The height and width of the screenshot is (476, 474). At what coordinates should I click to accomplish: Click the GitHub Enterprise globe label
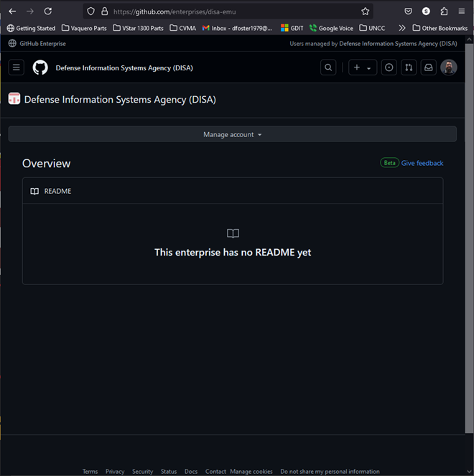(x=37, y=43)
